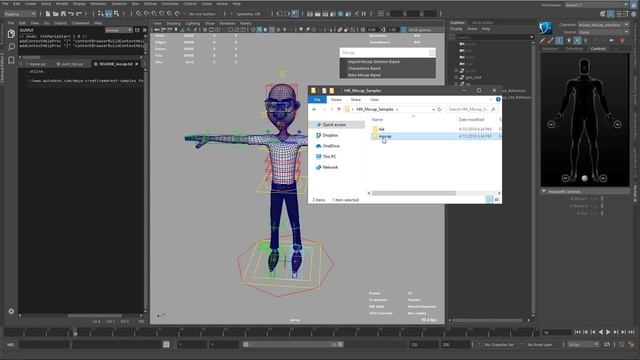The height and width of the screenshot is (360, 640).
Task: Click the HumanIK logo icon
Action: [546, 28]
